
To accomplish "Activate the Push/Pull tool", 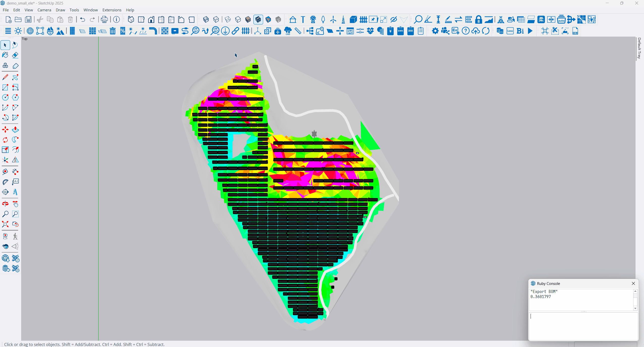I will [15, 130].
